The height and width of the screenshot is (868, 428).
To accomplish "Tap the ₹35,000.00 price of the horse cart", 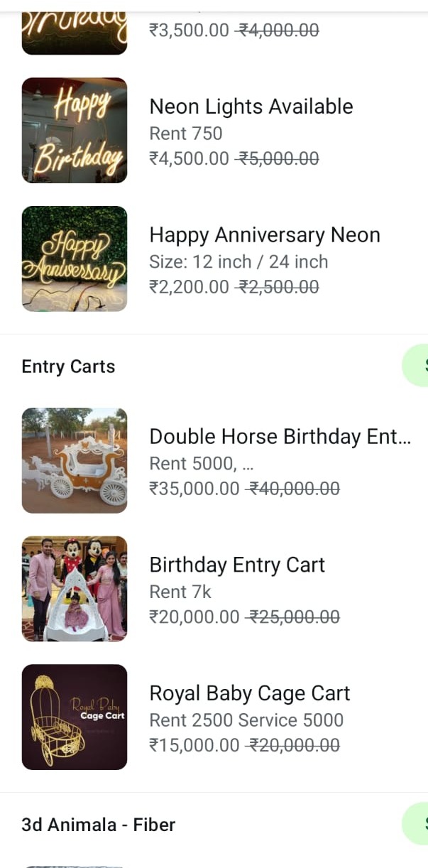I will (x=194, y=489).
